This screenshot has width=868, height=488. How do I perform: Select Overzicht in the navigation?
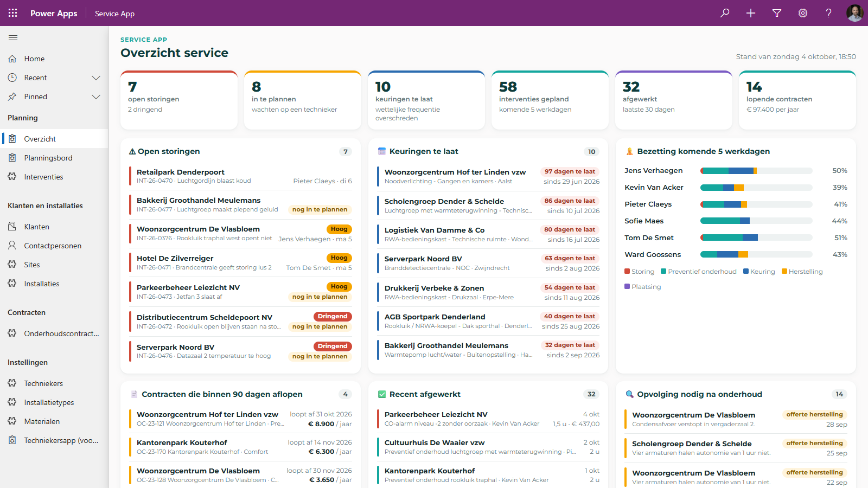click(x=54, y=139)
